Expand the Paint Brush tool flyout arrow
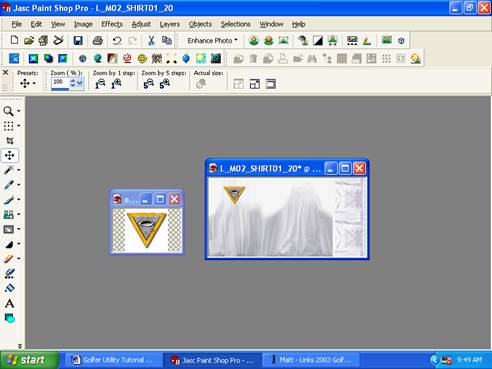492x369 pixels. 19,200
